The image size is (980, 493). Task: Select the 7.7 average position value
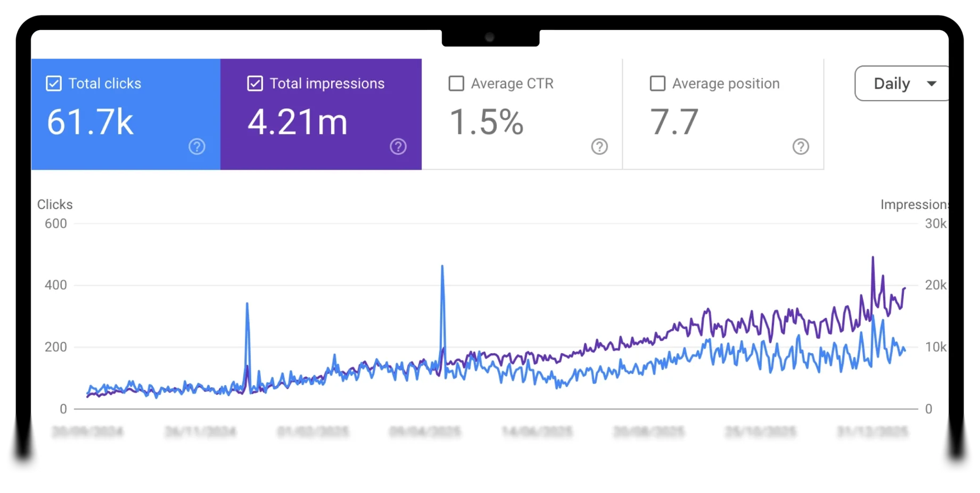pos(674,122)
